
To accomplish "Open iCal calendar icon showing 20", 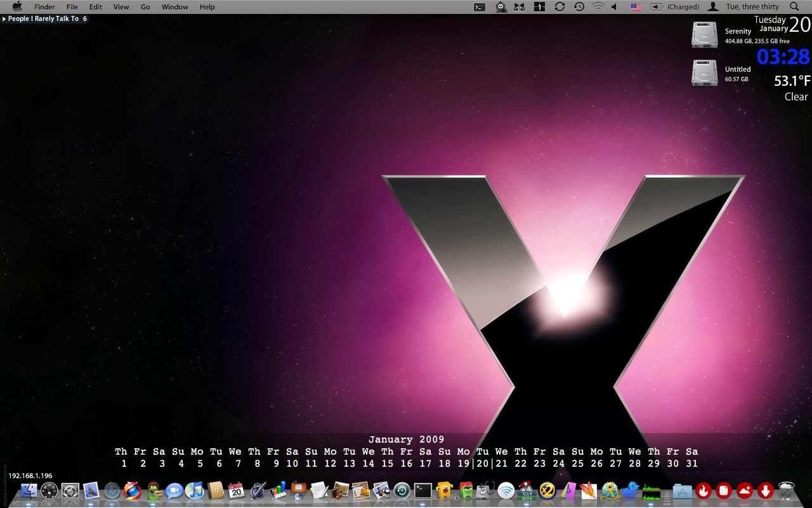I will (236, 490).
